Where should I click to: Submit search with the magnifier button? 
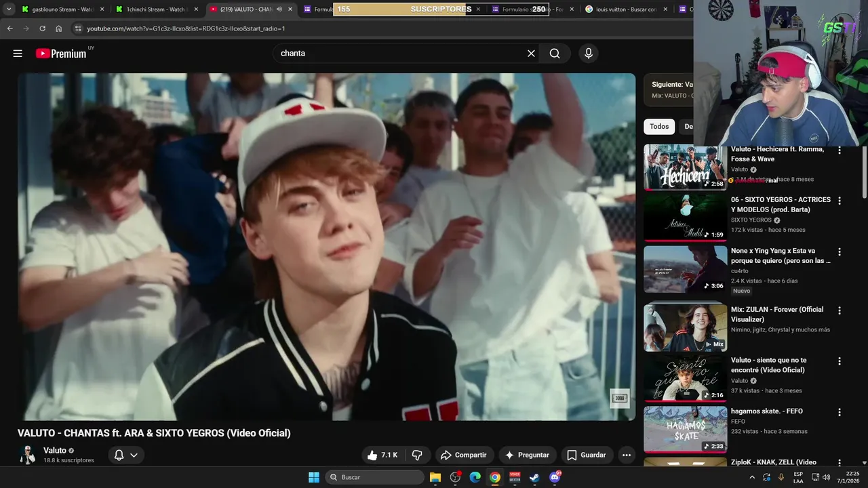pos(555,54)
